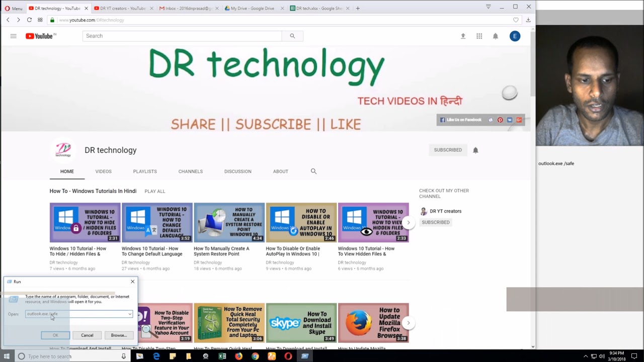
Task: Open the Speed Dial grid icon
Action: tap(40, 20)
